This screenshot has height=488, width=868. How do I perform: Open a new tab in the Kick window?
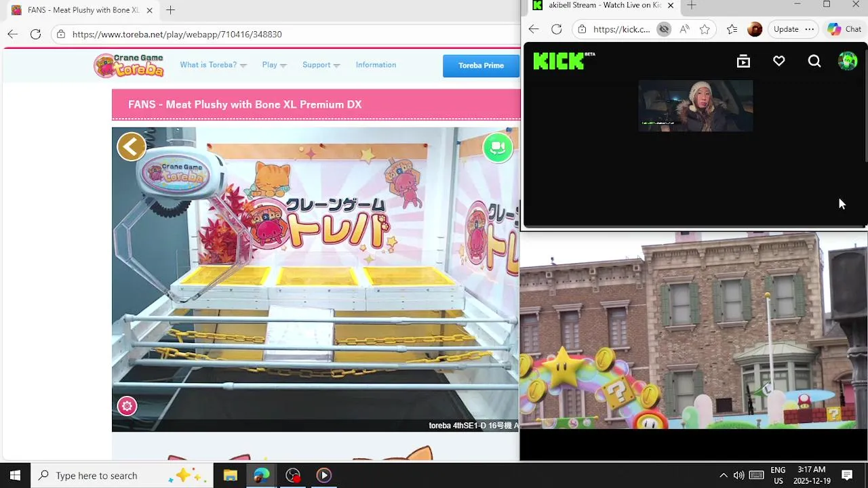click(x=691, y=5)
